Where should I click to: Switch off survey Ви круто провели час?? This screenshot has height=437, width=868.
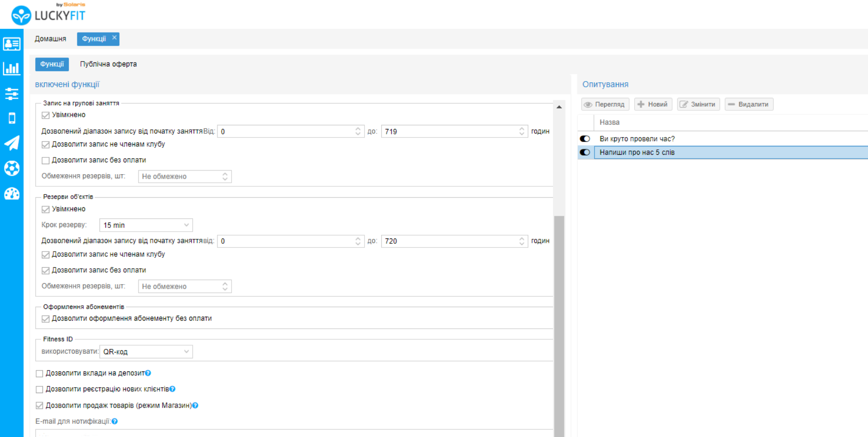(x=585, y=139)
